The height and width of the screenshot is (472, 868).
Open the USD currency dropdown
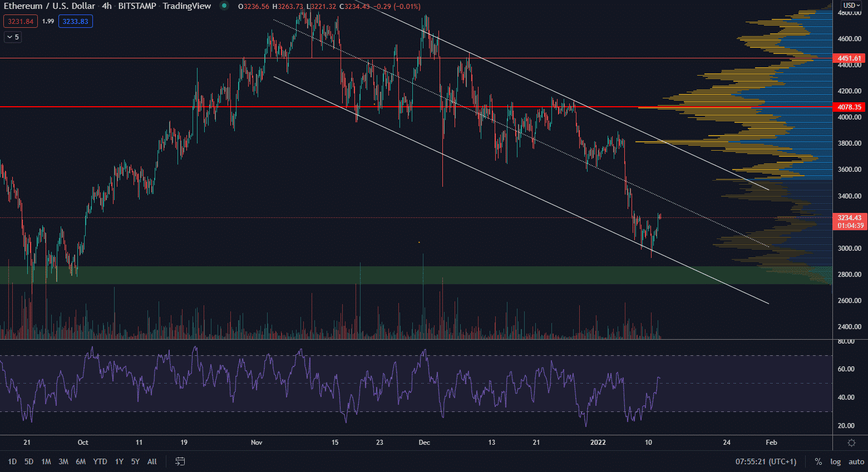point(851,6)
